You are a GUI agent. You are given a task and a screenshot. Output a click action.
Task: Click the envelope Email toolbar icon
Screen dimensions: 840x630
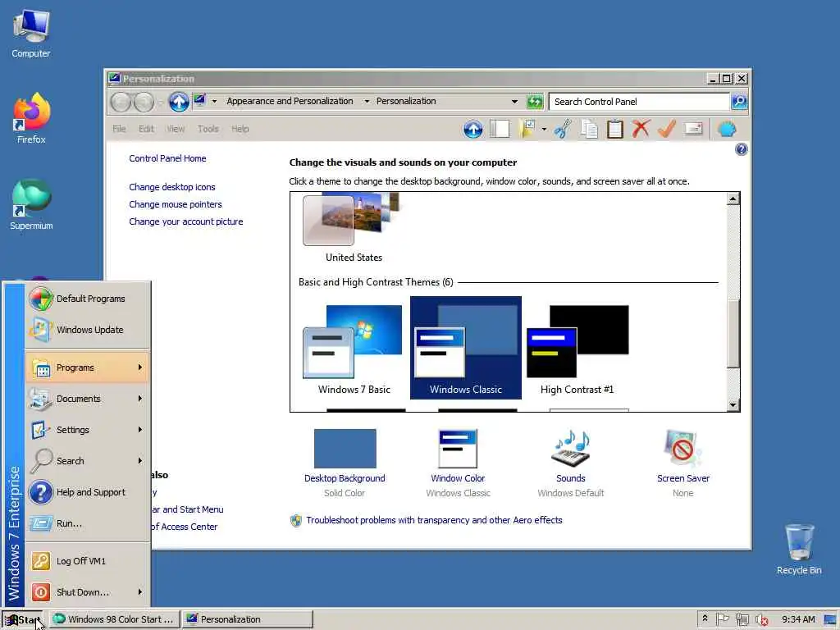tap(693, 129)
